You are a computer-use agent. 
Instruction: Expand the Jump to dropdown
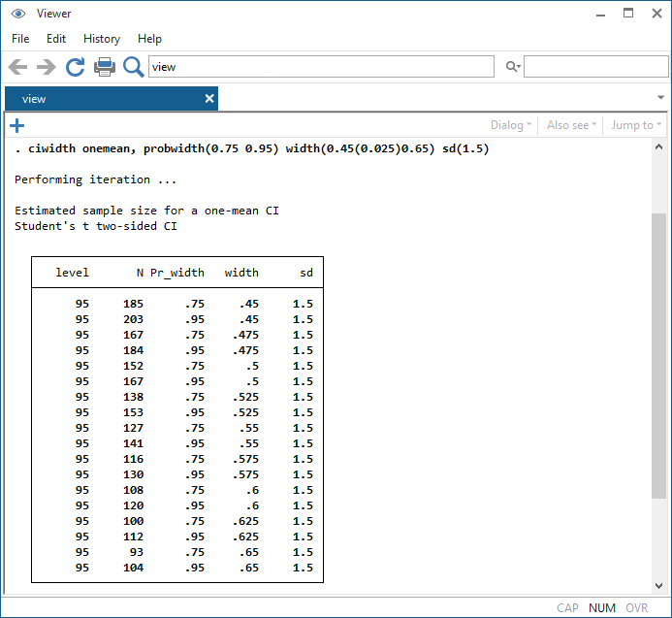[636, 125]
